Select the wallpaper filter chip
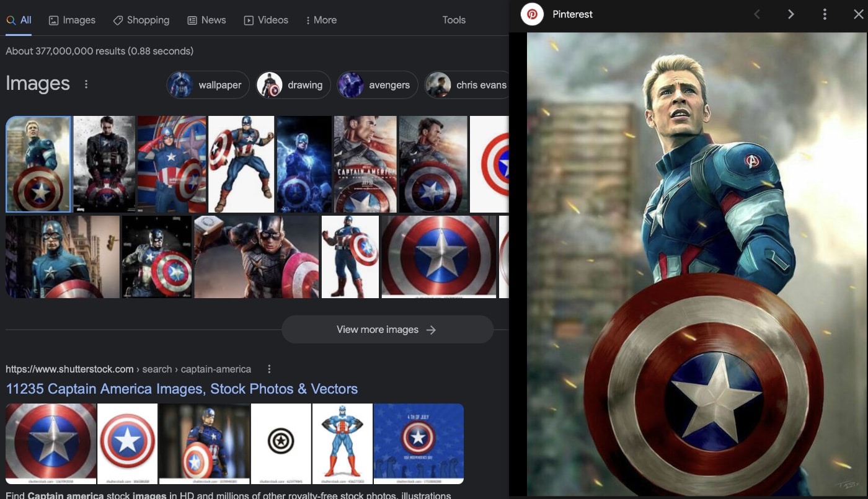The image size is (868, 499). (208, 85)
